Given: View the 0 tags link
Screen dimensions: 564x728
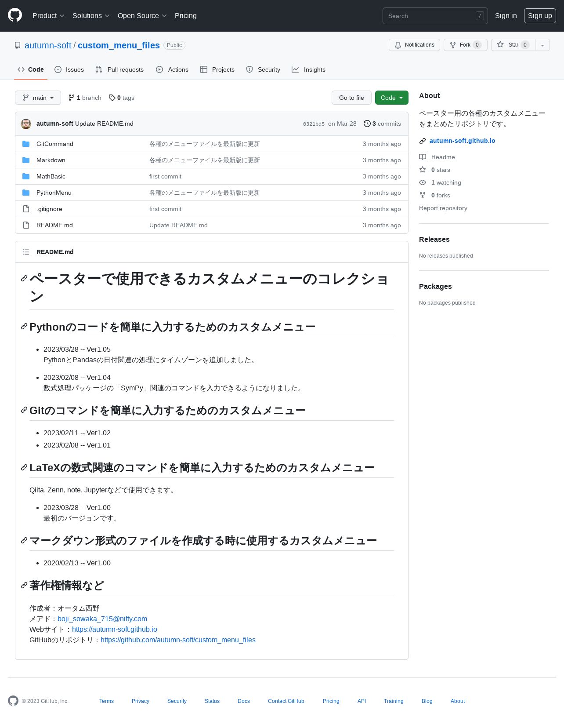Looking at the screenshot, I should click(x=122, y=98).
